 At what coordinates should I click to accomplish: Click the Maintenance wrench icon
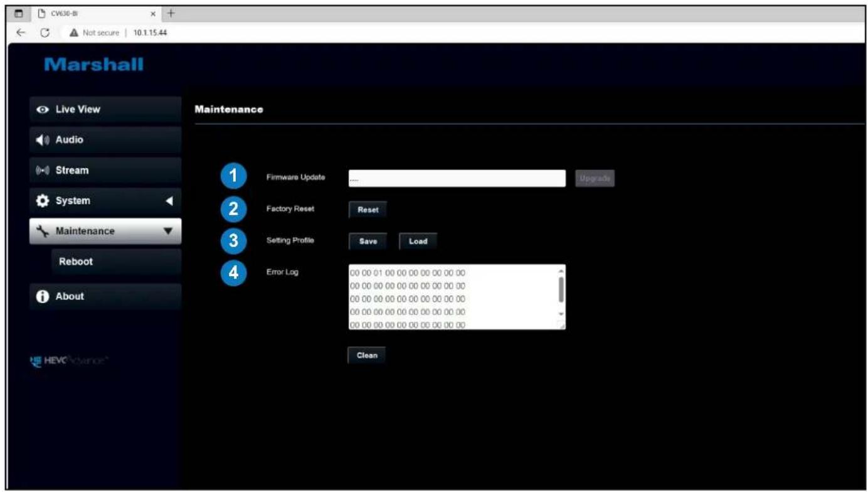(43, 231)
